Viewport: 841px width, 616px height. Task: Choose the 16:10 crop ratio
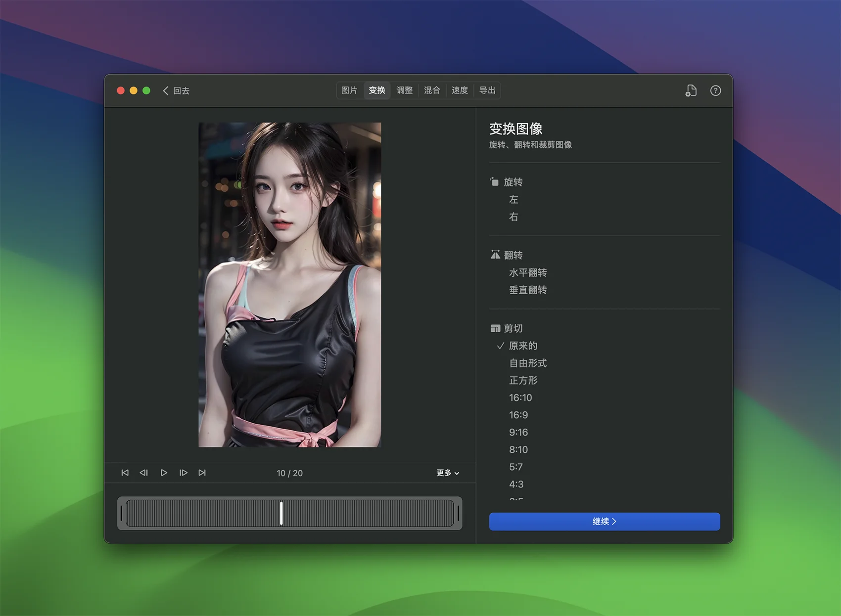click(x=520, y=397)
